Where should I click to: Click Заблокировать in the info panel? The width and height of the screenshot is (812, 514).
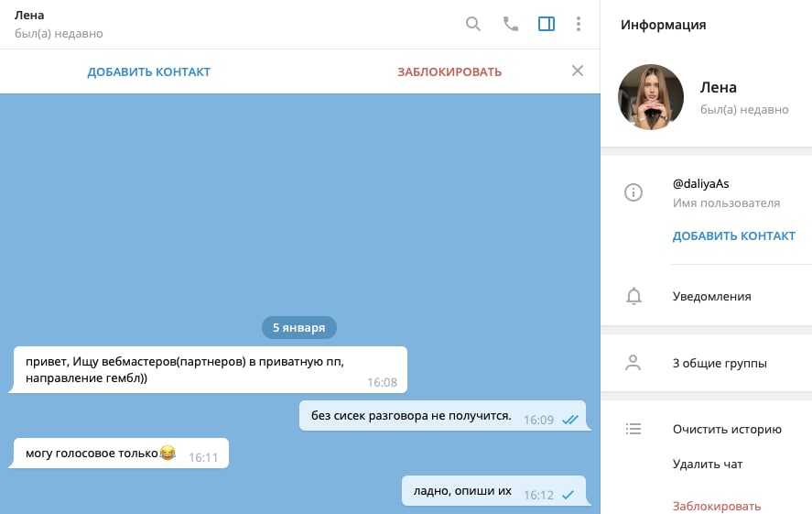(x=717, y=506)
